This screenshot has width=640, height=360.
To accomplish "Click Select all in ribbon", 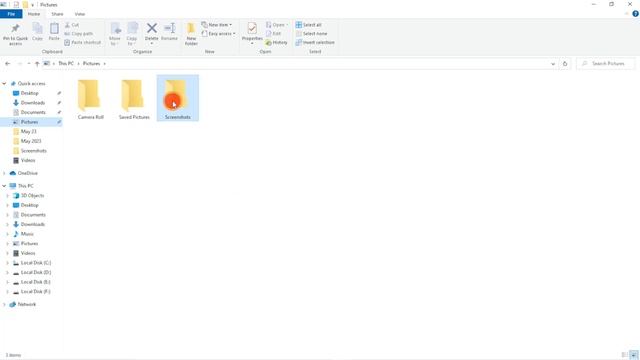I will pyautogui.click(x=309, y=25).
